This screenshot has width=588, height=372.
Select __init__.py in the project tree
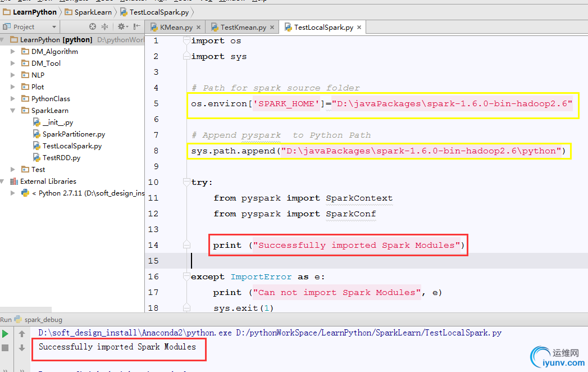point(72,123)
